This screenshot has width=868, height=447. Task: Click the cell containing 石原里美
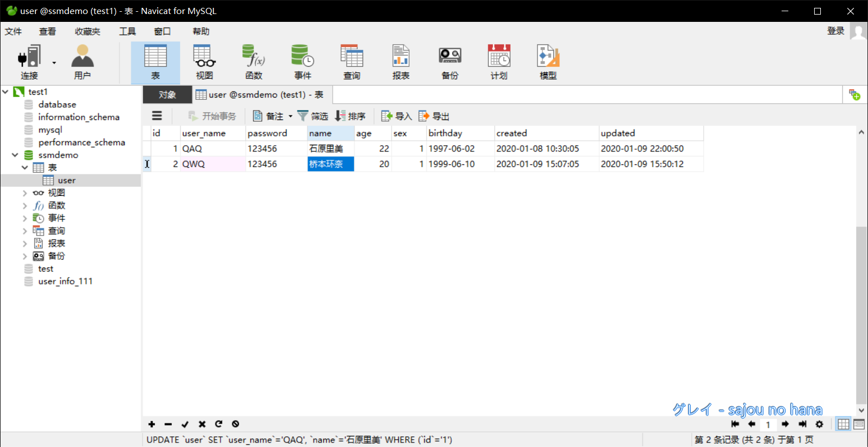330,149
